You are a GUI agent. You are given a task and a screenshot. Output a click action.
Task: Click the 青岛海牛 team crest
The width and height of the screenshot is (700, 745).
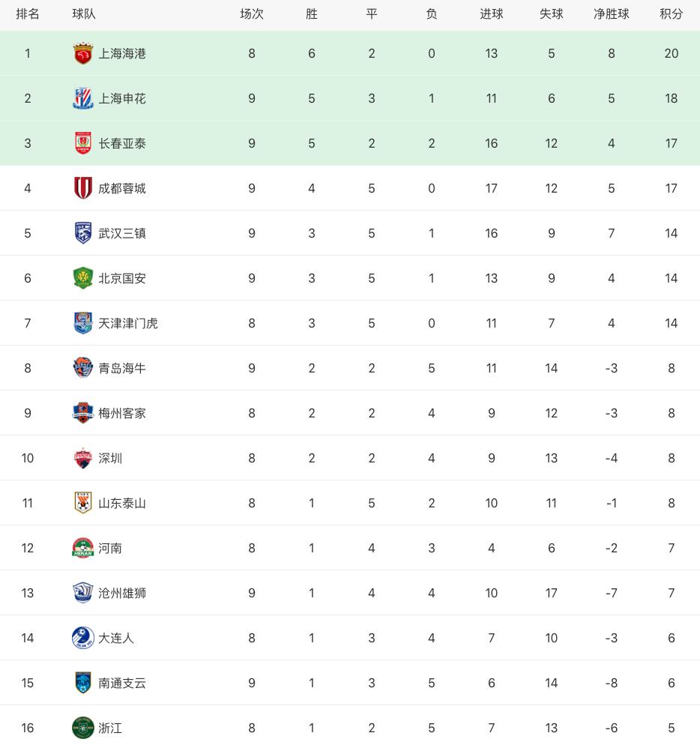coord(82,368)
